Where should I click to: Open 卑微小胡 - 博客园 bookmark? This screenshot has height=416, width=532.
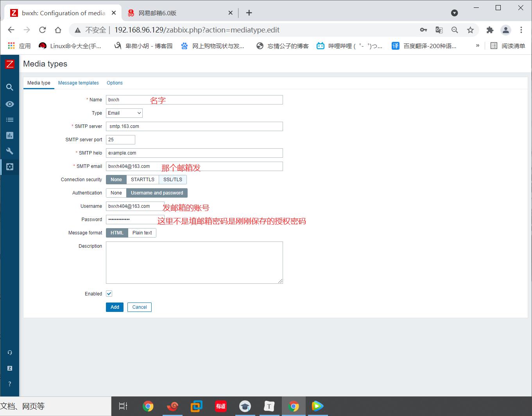tap(143, 46)
